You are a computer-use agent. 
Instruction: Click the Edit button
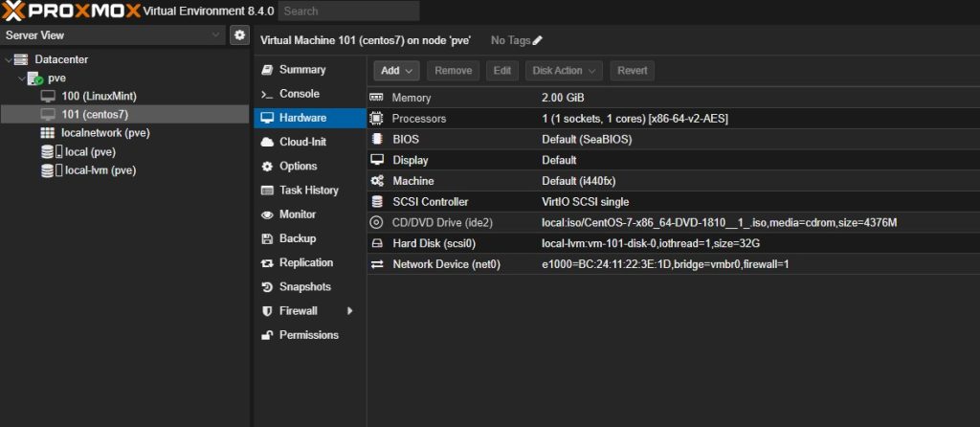tap(501, 71)
